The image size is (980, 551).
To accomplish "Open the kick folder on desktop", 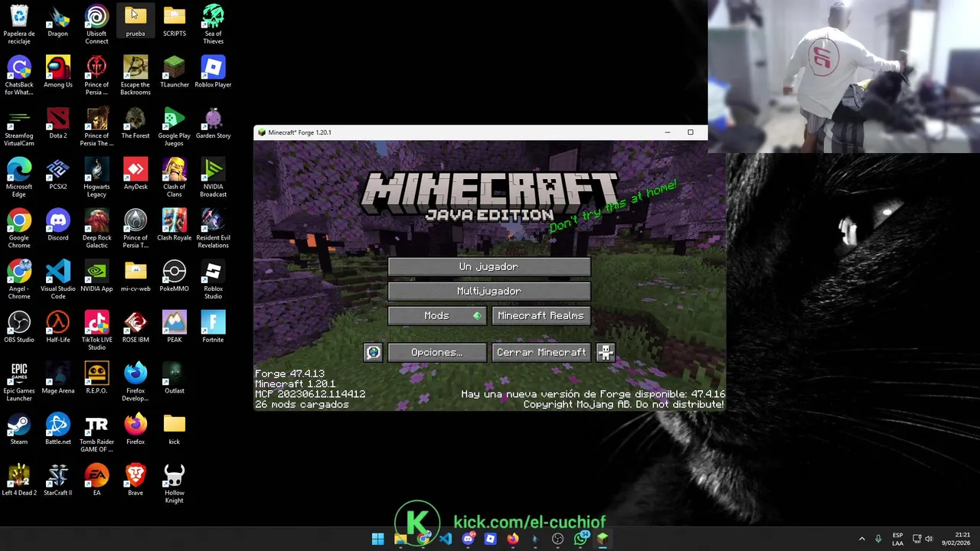I will pos(175,429).
